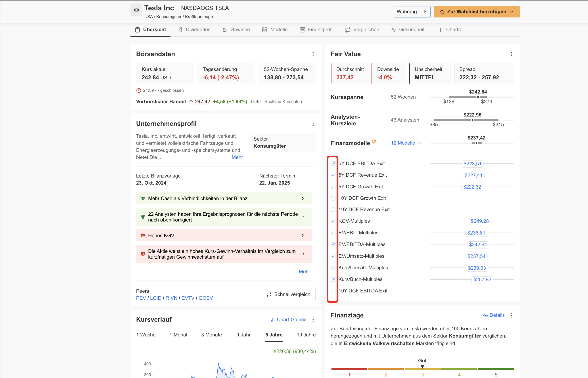The height and width of the screenshot is (378, 588).
Task: Click the table icon of the Finanzprofil tab
Action: [x=303, y=30]
